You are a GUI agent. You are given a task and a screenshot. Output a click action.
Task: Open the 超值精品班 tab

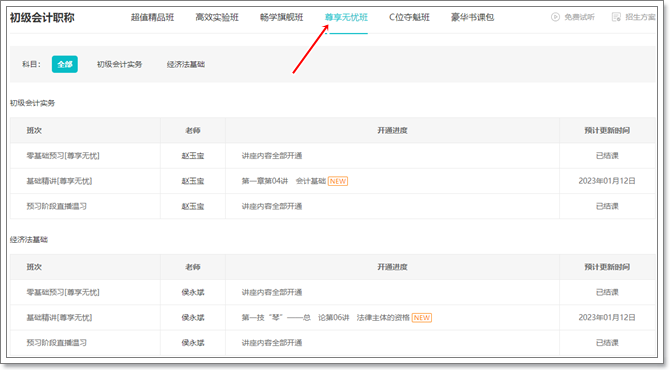tap(153, 17)
